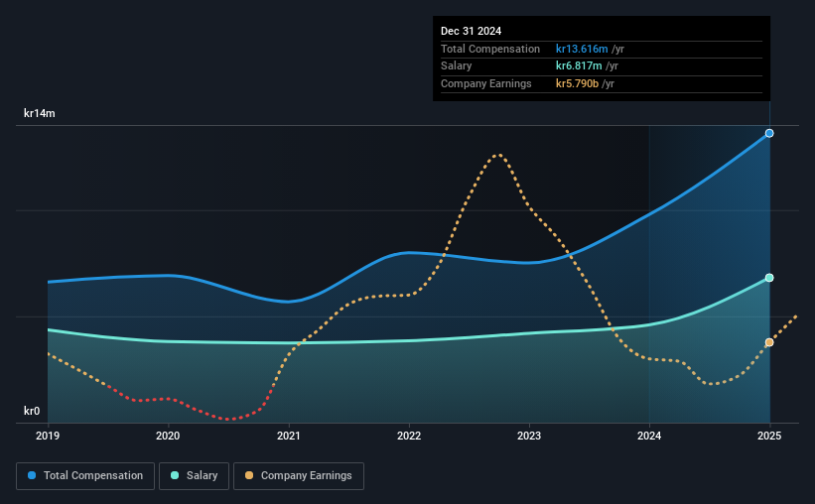Viewport: 815px width, 504px height.
Task: Toggle the Company Earnings legend button
Action: pos(299,476)
